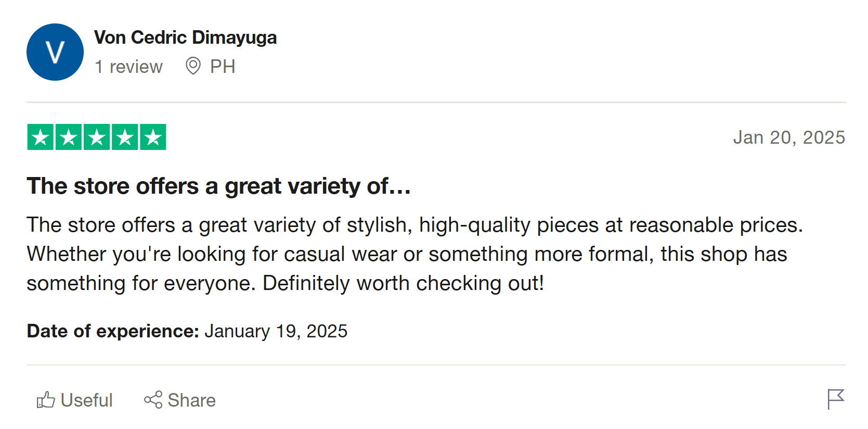
Task: Mark the review as Useful
Action: [x=86, y=400]
